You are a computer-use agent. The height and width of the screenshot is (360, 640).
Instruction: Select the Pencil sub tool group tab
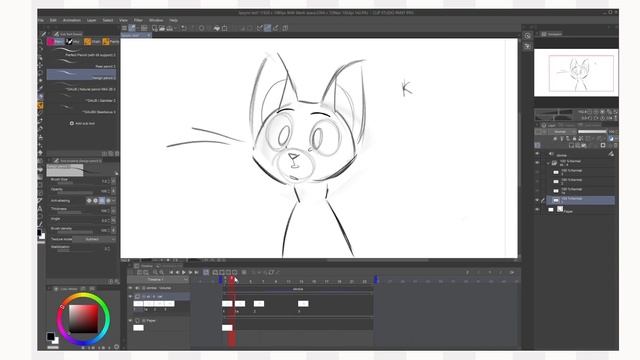click(x=56, y=42)
